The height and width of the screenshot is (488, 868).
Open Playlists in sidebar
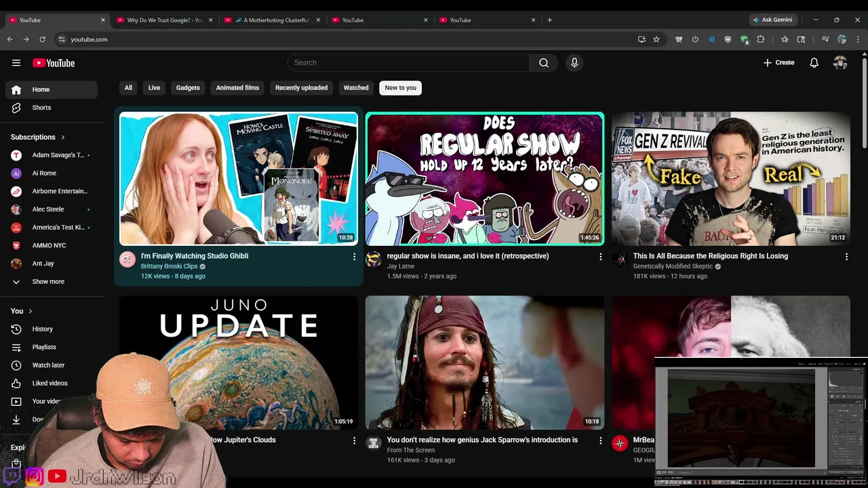52,347
